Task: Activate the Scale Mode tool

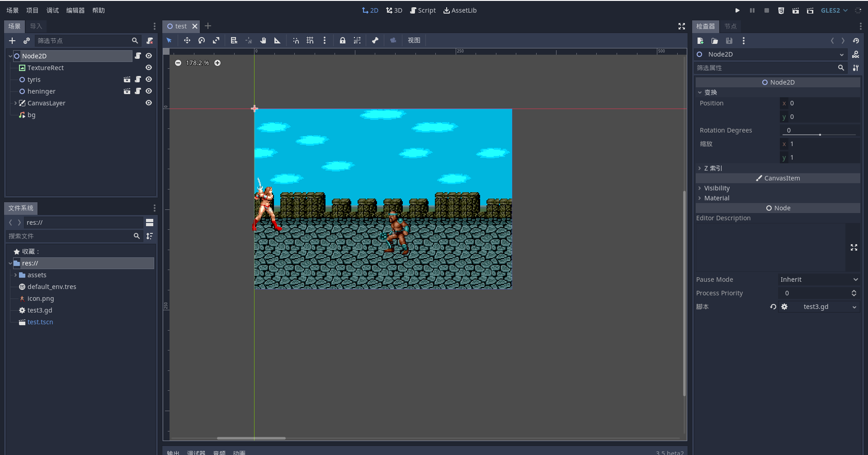Action: [x=216, y=40]
